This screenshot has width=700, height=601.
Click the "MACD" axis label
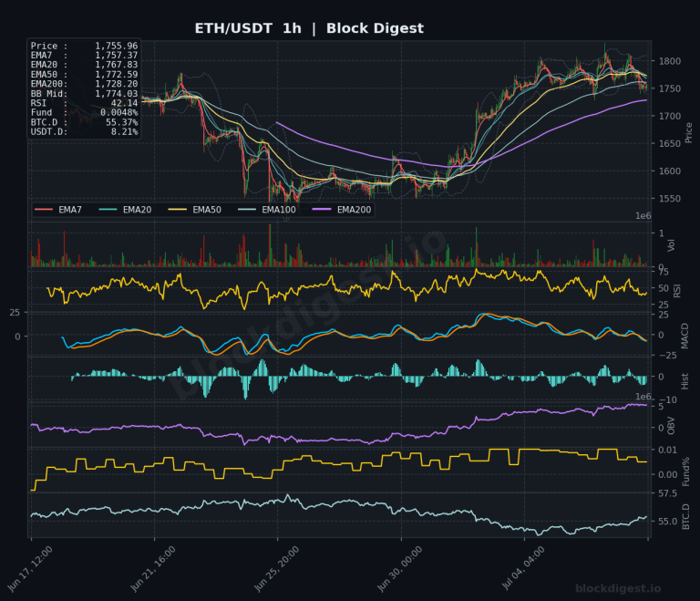685,336
